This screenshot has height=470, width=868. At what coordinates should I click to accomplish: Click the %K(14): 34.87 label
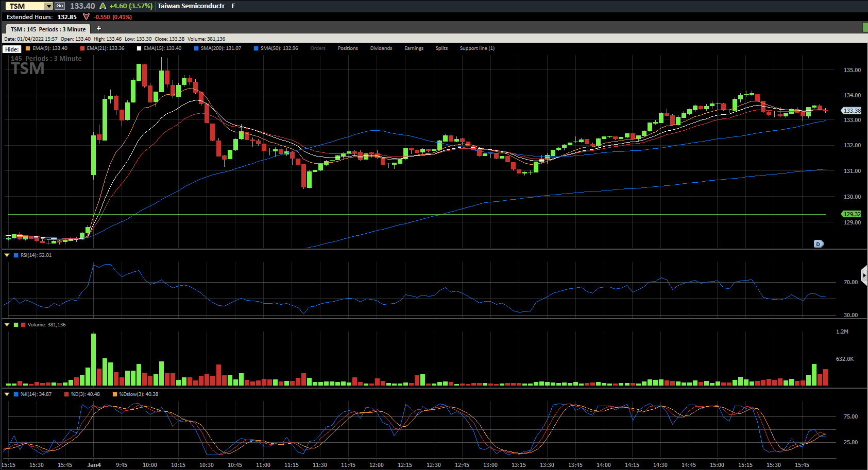click(x=36, y=394)
